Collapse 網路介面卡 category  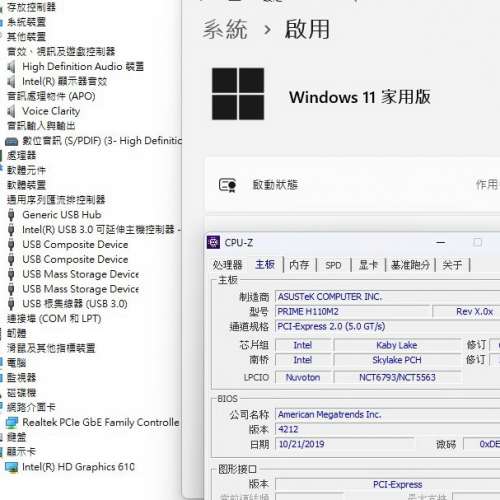(31, 407)
